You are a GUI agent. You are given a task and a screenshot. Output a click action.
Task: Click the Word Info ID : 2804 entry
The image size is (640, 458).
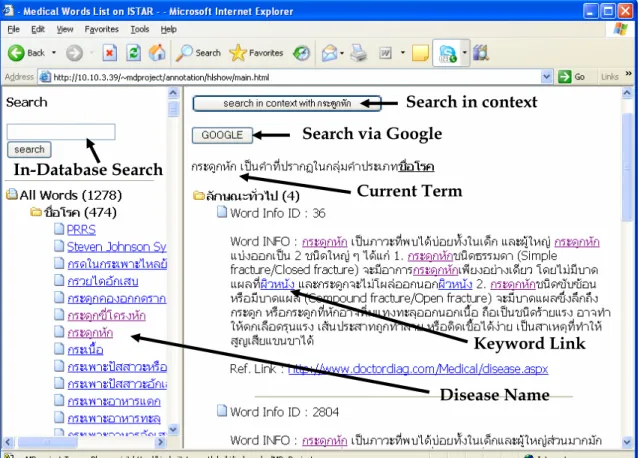point(284,412)
